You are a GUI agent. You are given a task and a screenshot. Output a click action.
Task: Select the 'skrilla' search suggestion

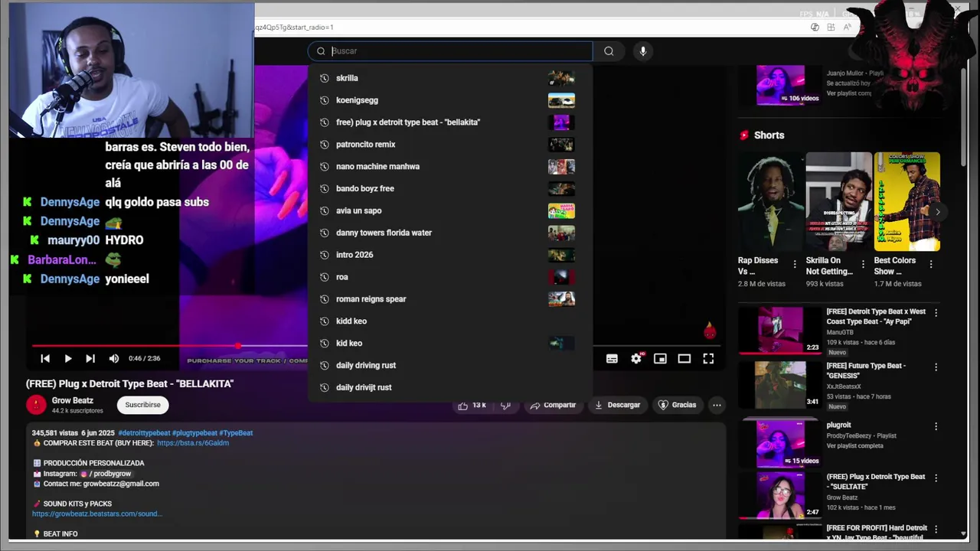pyautogui.click(x=450, y=78)
